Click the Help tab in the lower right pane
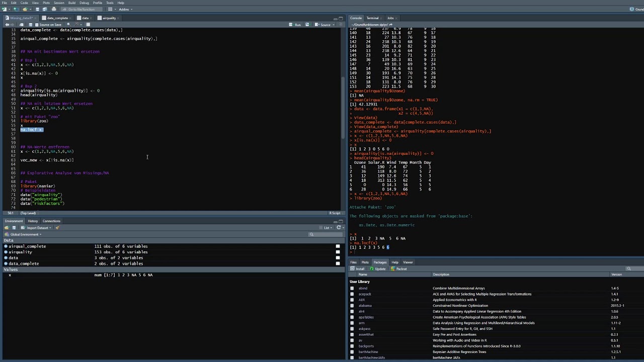644x362 pixels. [395, 262]
